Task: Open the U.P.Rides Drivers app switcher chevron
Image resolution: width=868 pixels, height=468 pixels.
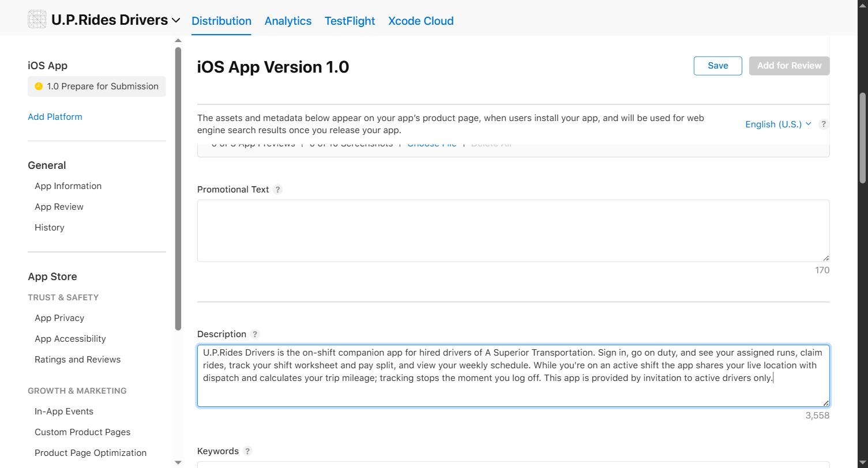Action: 176,21
